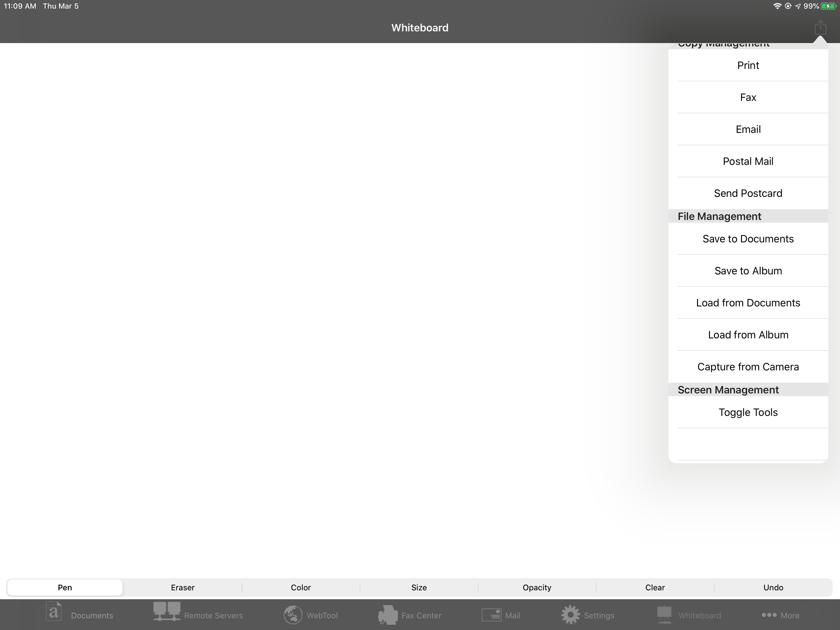
Task: Open the Settings gear icon
Action: click(x=570, y=614)
